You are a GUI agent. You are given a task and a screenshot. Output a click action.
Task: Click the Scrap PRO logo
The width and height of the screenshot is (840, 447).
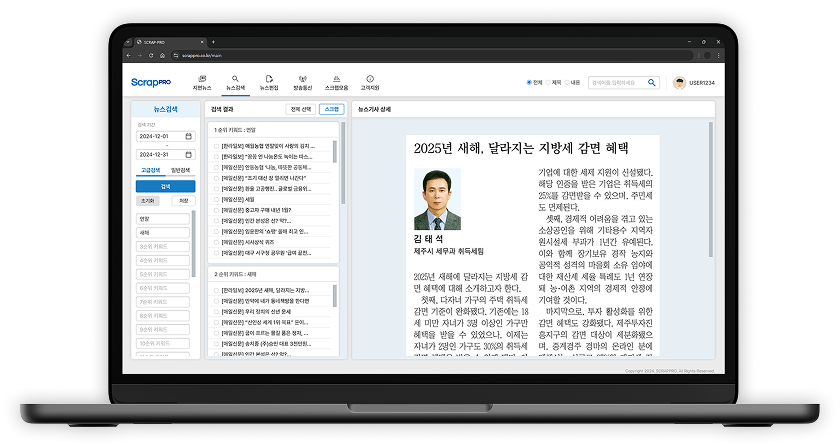point(150,82)
